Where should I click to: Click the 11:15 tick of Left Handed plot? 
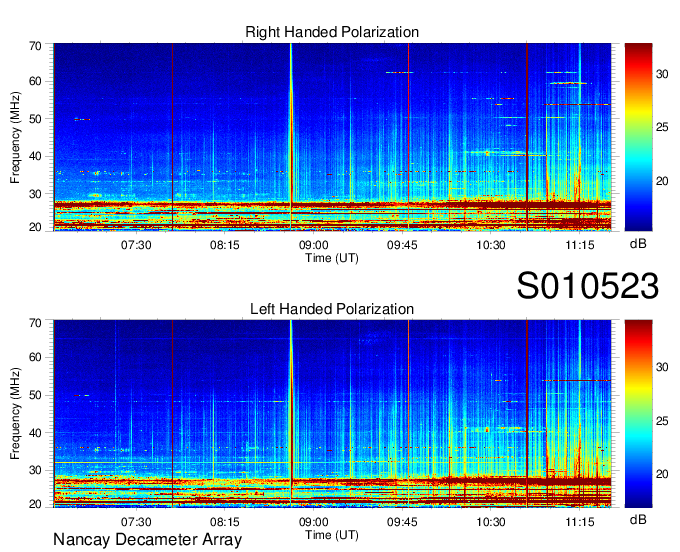580,522
